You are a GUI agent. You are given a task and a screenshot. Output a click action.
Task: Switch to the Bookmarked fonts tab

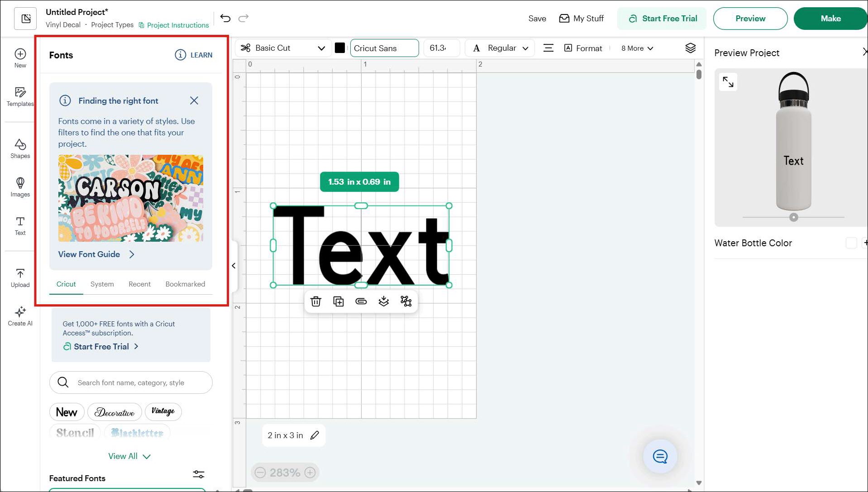pos(186,284)
